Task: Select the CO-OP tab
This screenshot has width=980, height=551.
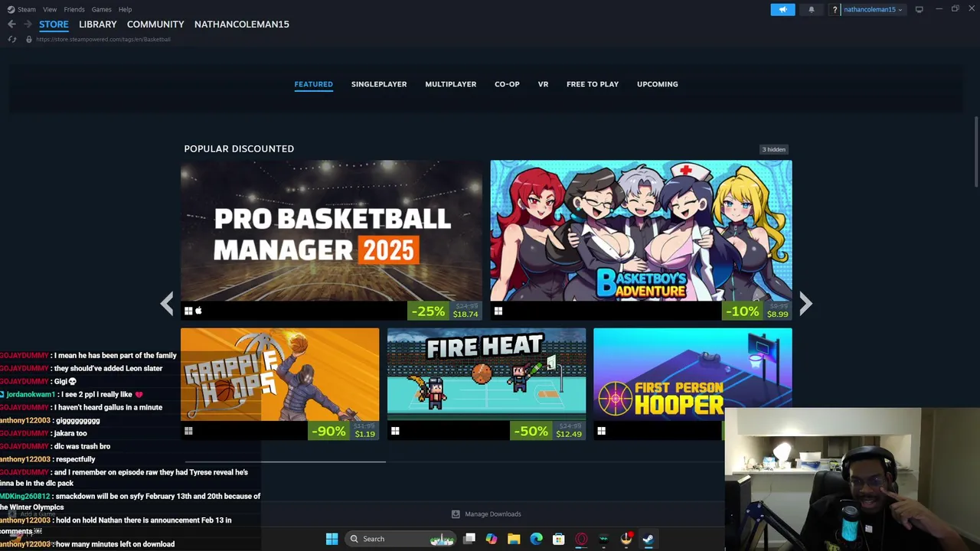Action: coord(507,84)
